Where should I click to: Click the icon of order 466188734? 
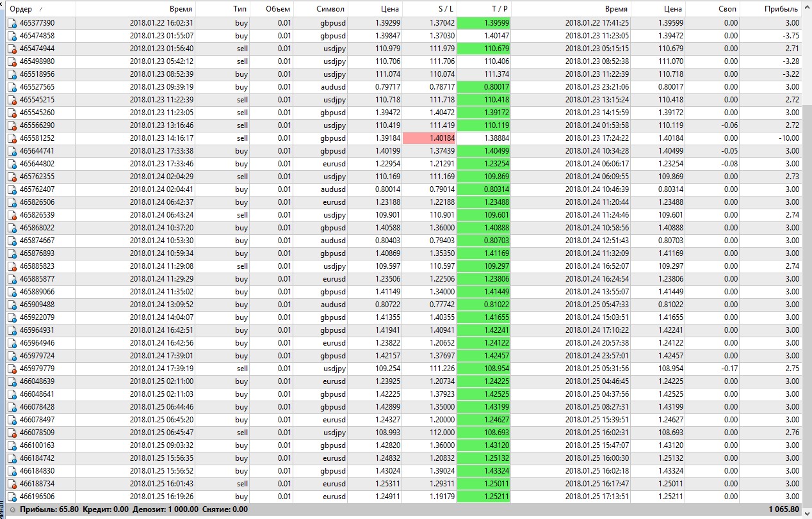pyautogui.click(x=12, y=484)
